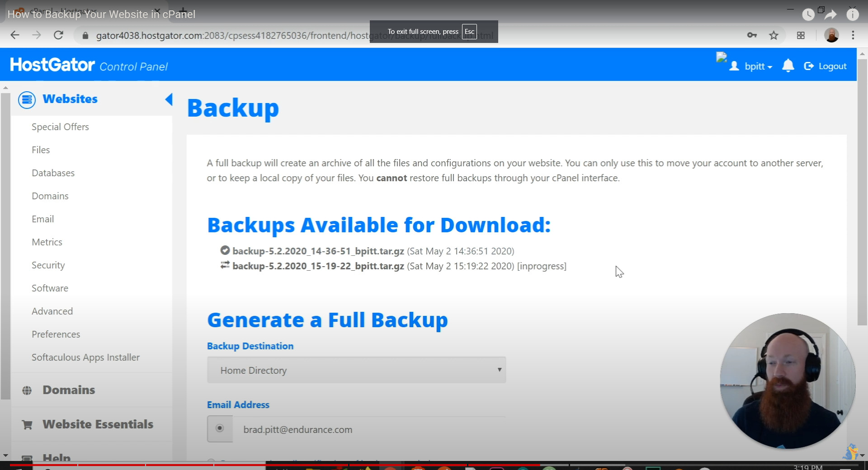
Task: Open Preferences sidebar item
Action: click(56, 334)
